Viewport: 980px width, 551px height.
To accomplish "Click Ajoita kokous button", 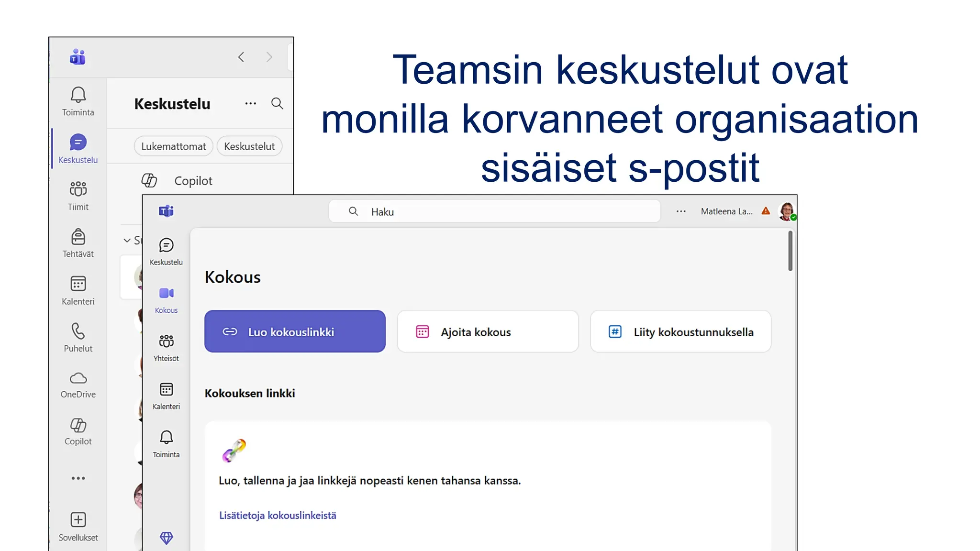I will click(x=488, y=331).
